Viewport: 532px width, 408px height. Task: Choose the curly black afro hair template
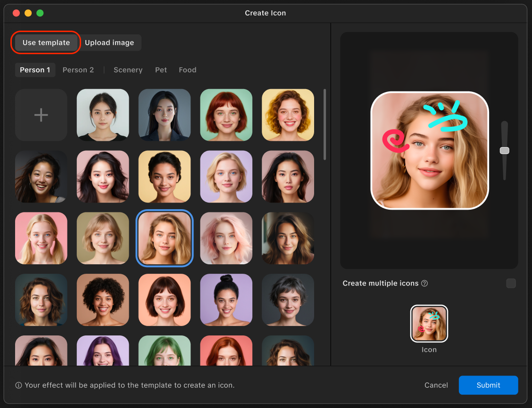[103, 300]
